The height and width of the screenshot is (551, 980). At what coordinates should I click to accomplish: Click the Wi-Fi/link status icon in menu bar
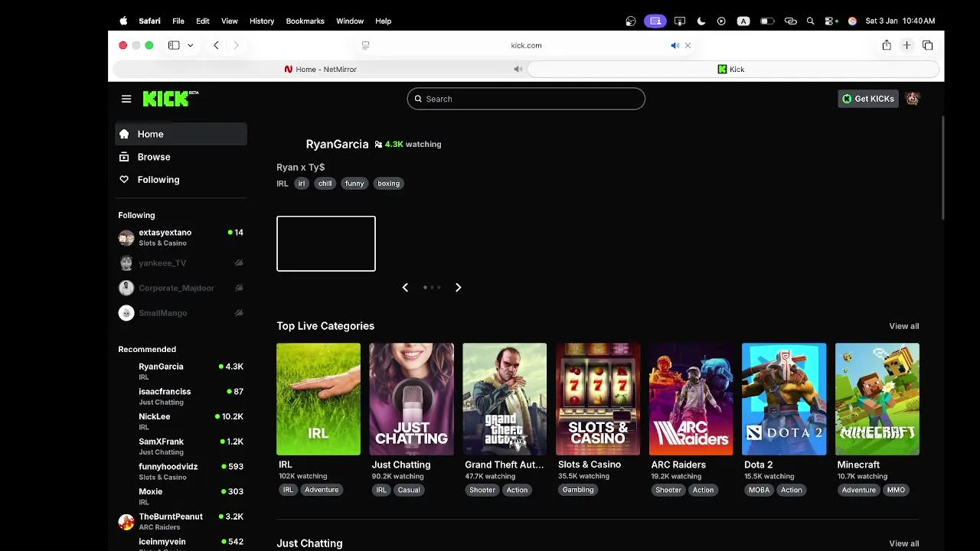click(x=791, y=21)
